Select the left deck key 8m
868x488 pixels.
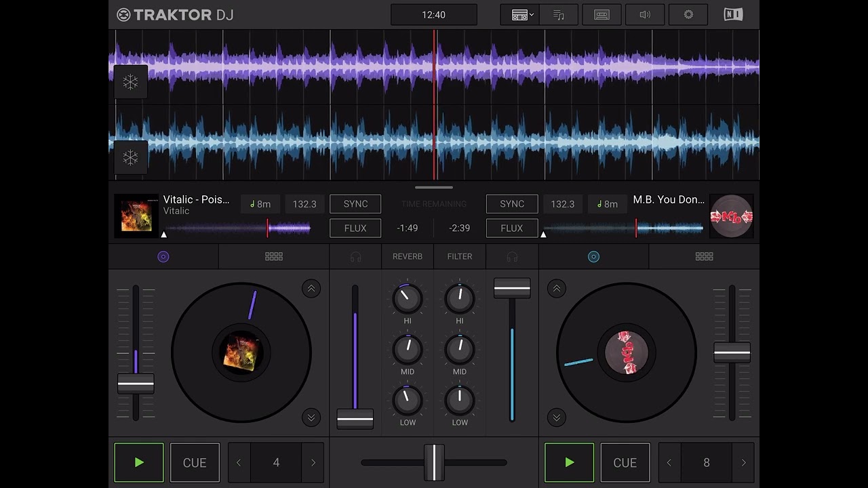pos(260,204)
